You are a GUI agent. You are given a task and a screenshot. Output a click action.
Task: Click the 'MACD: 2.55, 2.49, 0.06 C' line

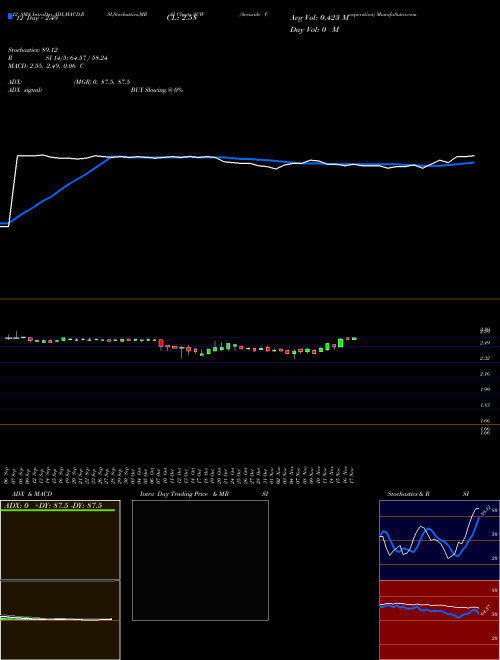(x=46, y=66)
